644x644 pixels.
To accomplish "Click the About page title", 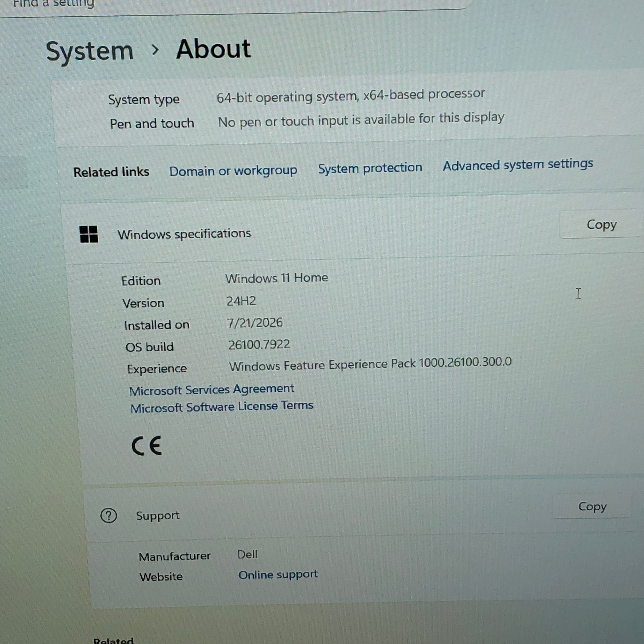I will (213, 49).
